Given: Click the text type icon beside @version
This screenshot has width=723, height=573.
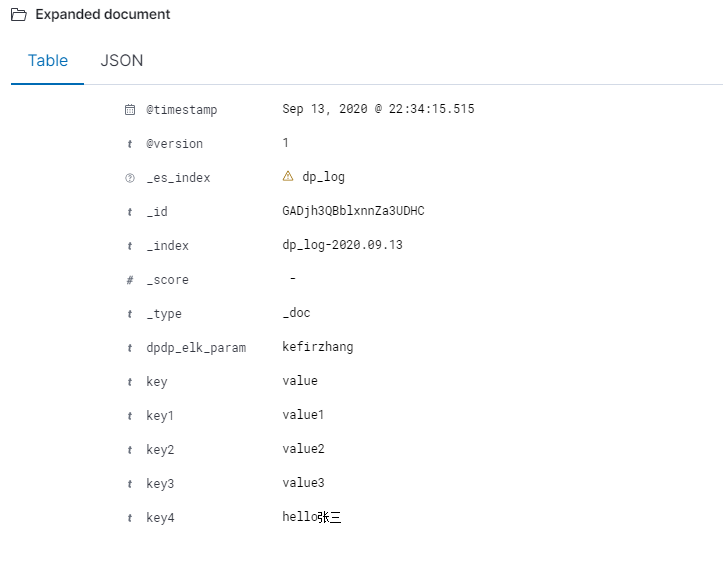Looking at the screenshot, I should click(130, 144).
